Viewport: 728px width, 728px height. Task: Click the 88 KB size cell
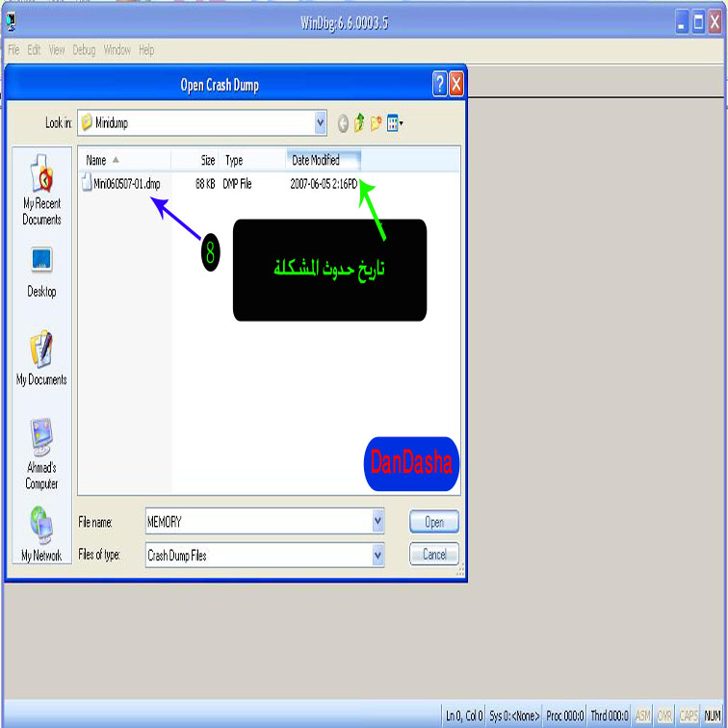tap(205, 184)
